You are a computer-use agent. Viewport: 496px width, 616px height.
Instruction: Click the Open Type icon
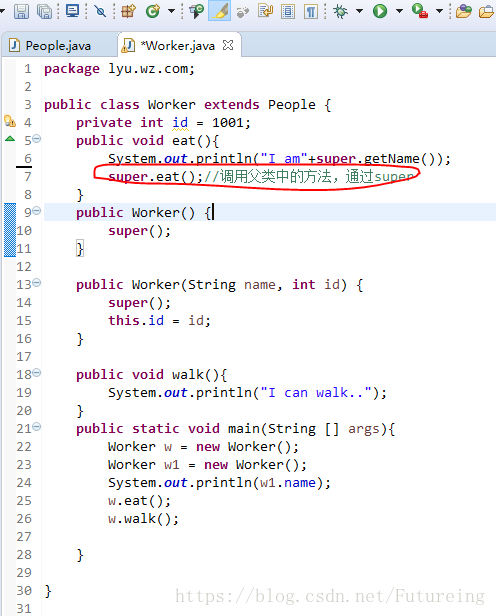[x=196, y=11]
